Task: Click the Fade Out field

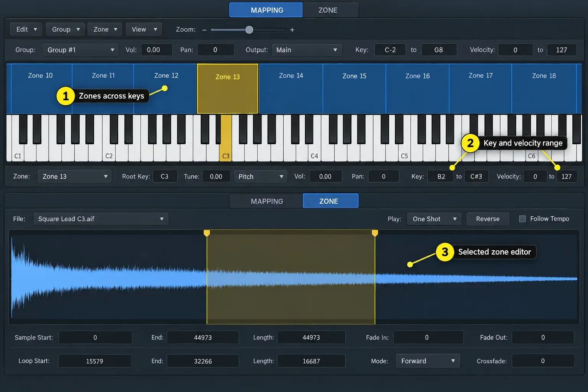Action: point(543,338)
